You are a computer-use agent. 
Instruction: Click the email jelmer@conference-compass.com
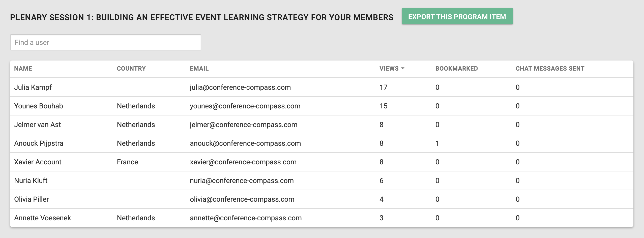pos(243,125)
